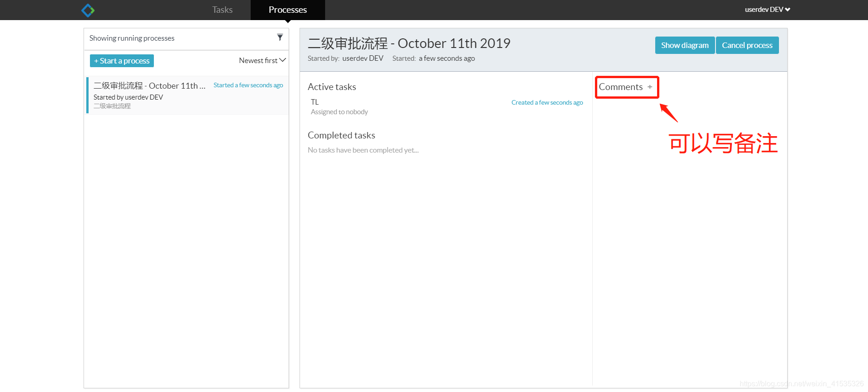Click the process title '二级审批流程 - October 11th 2019'
The height and width of the screenshot is (392, 868).
(409, 43)
